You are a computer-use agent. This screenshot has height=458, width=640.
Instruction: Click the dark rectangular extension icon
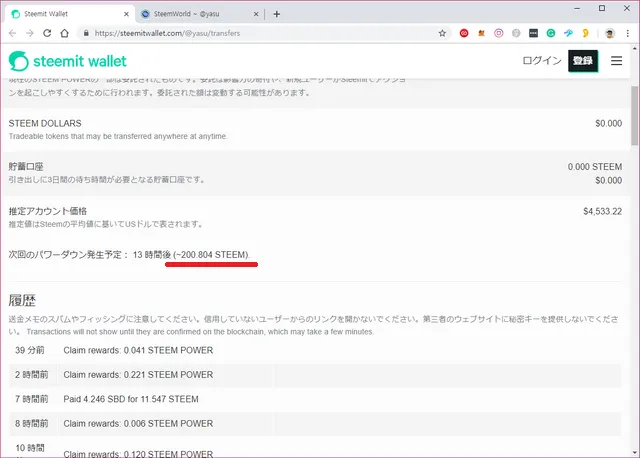point(533,33)
